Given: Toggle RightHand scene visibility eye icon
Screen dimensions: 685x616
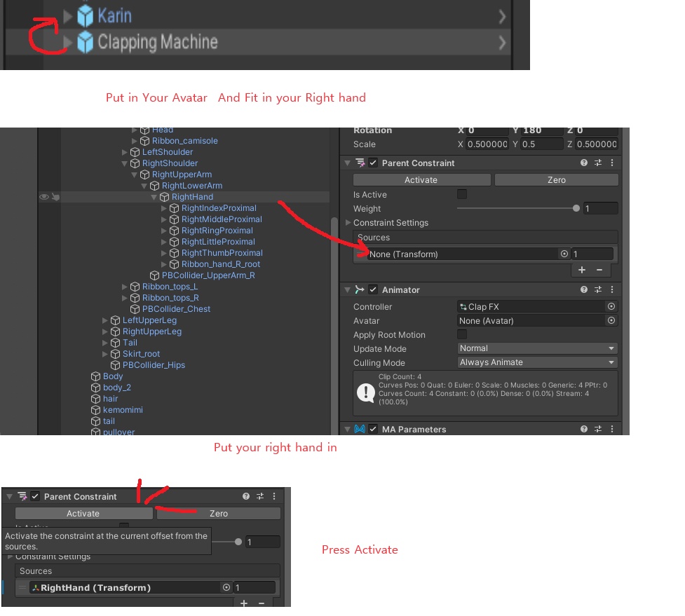Looking at the screenshot, I should click(43, 197).
